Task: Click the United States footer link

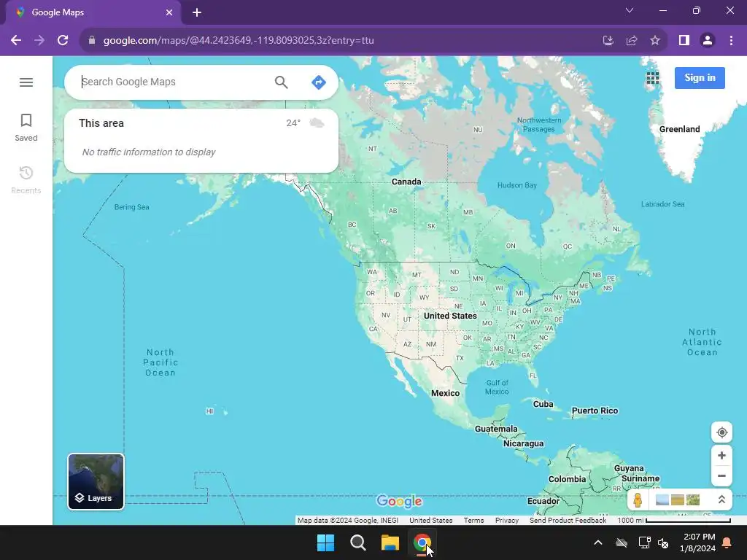Action: (x=430, y=521)
